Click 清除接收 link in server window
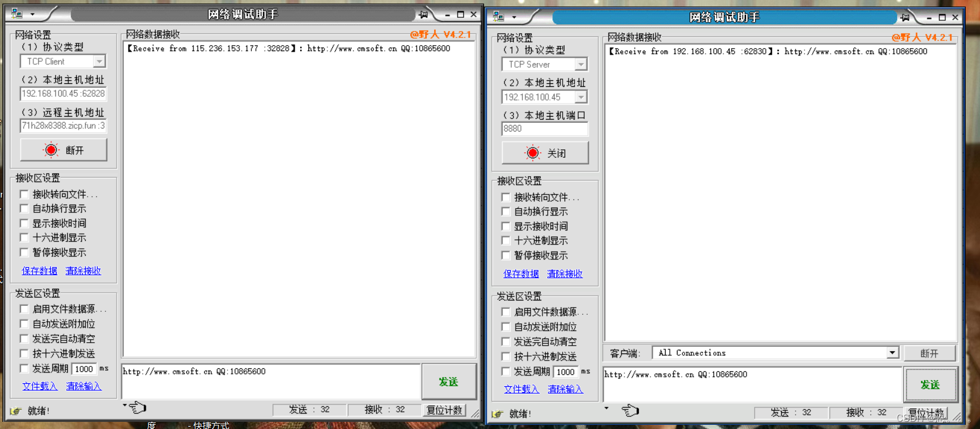Viewport: 980px width, 429px height. [x=565, y=274]
